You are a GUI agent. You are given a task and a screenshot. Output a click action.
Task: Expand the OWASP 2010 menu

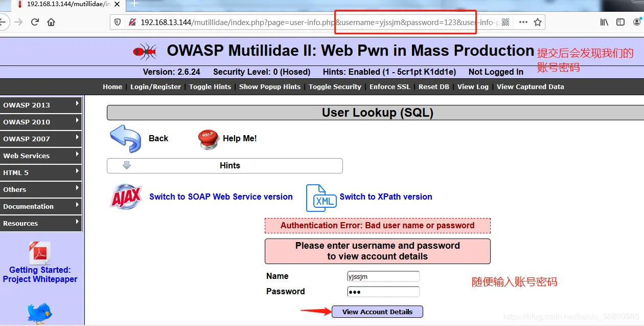[x=41, y=122]
